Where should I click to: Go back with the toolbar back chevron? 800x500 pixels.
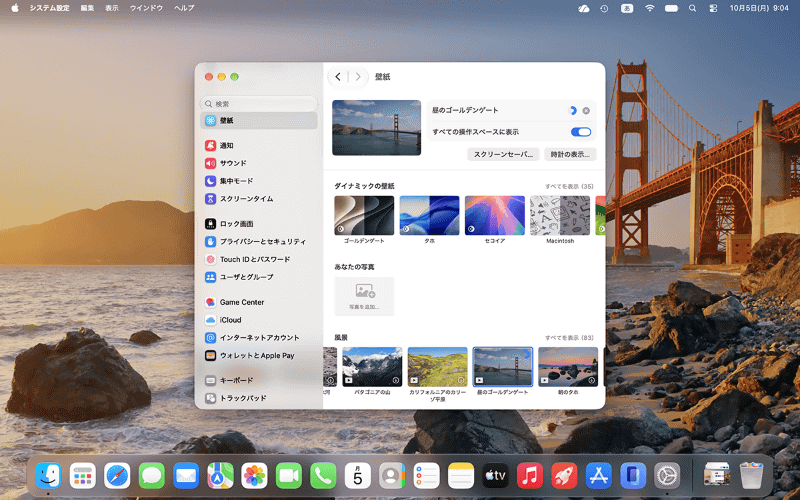coord(338,77)
